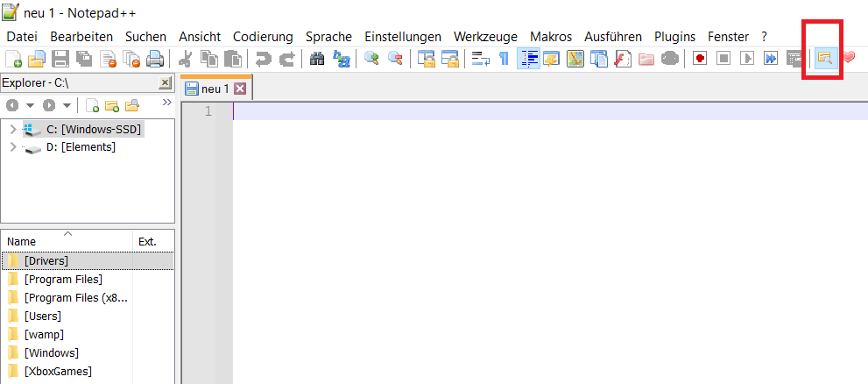Start macro recording with red dot
The width and height of the screenshot is (868, 384).
(x=700, y=58)
